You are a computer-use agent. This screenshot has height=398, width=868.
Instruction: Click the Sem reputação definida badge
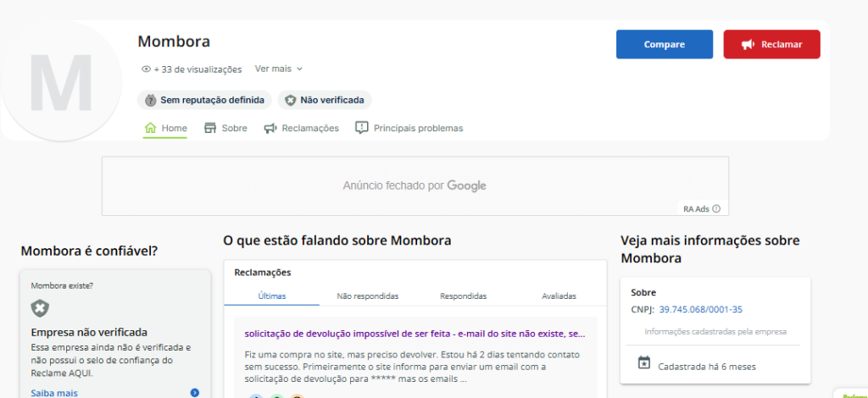pos(204,100)
